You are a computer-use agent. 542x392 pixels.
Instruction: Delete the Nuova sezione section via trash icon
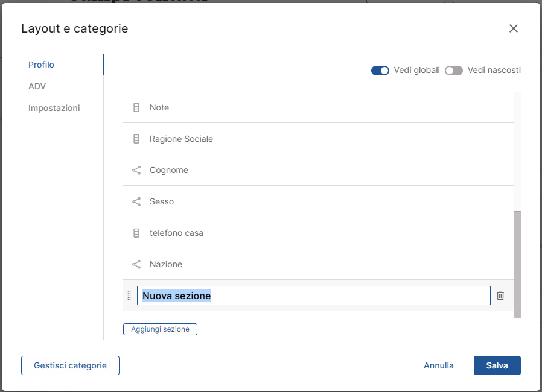click(x=500, y=296)
